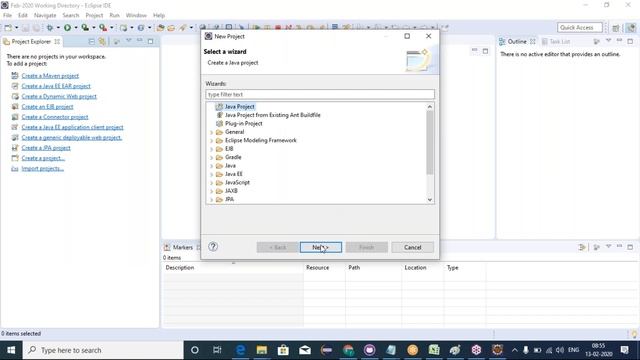Image resolution: width=640 pixels, height=360 pixels.
Task: Click Import projects link
Action: (42, 168)
